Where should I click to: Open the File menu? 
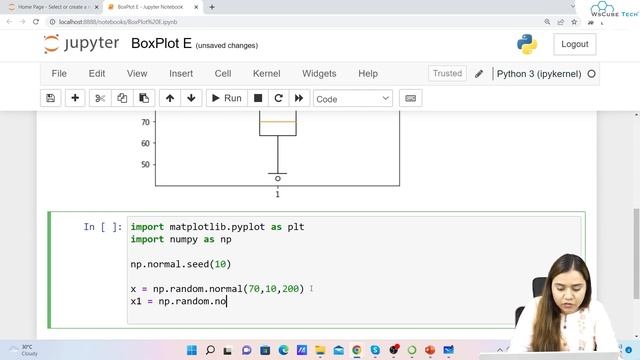[x=59, y=73]
